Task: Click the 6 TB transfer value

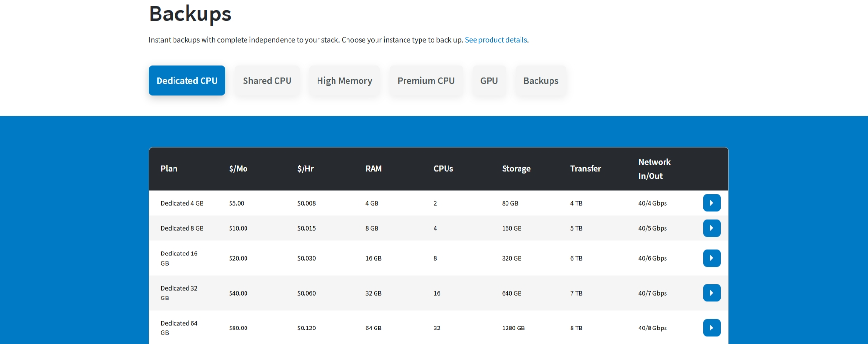Action: pyautogui.click(x=576, y=258)
